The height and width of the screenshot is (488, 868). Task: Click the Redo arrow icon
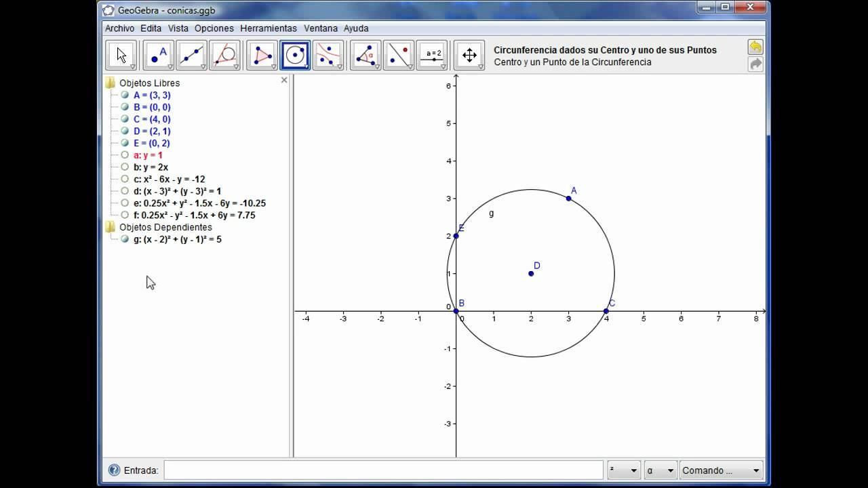pos(755,64)
